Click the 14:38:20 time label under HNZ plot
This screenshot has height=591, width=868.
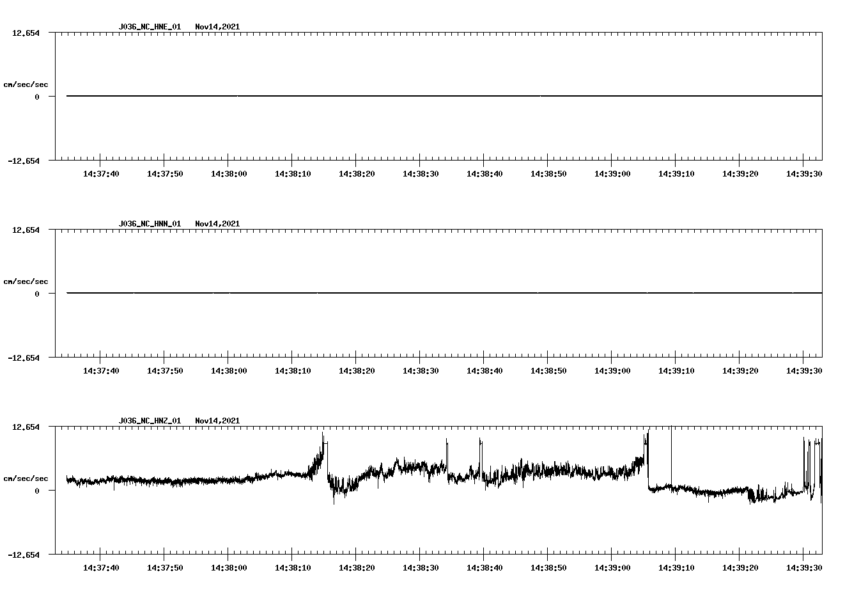(x=357, y=568)
